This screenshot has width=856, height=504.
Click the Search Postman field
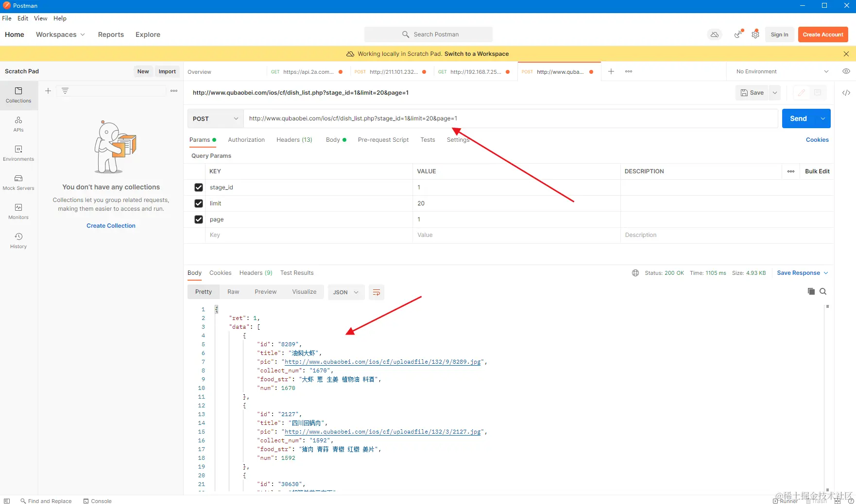(x=428, y=34)
